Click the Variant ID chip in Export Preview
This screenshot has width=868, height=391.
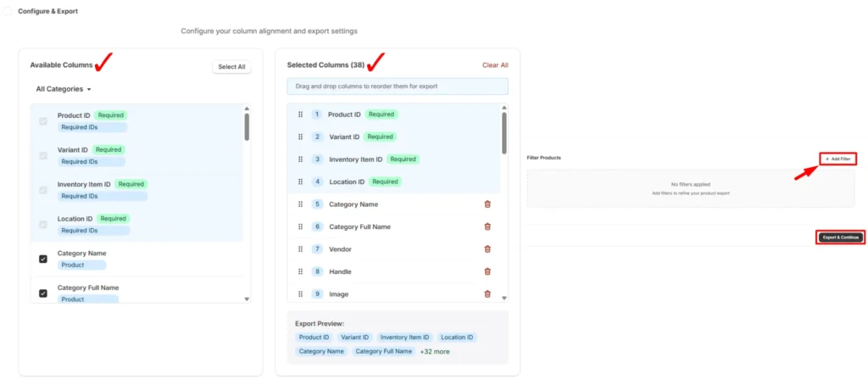pos(355,338)
